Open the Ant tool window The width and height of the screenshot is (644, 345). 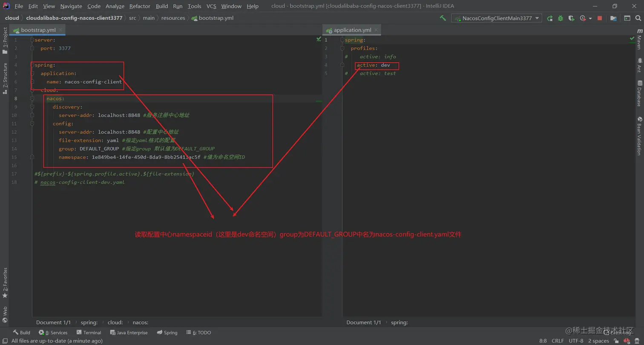639,65
